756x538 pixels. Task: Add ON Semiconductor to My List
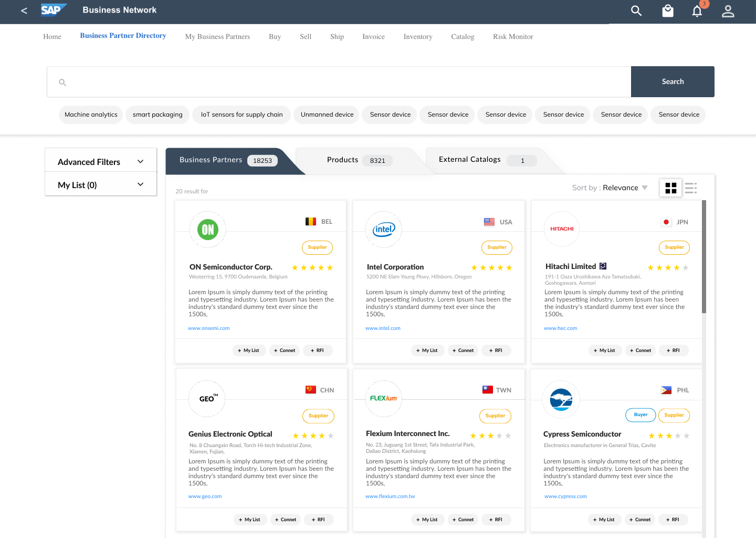pos(249,350)
